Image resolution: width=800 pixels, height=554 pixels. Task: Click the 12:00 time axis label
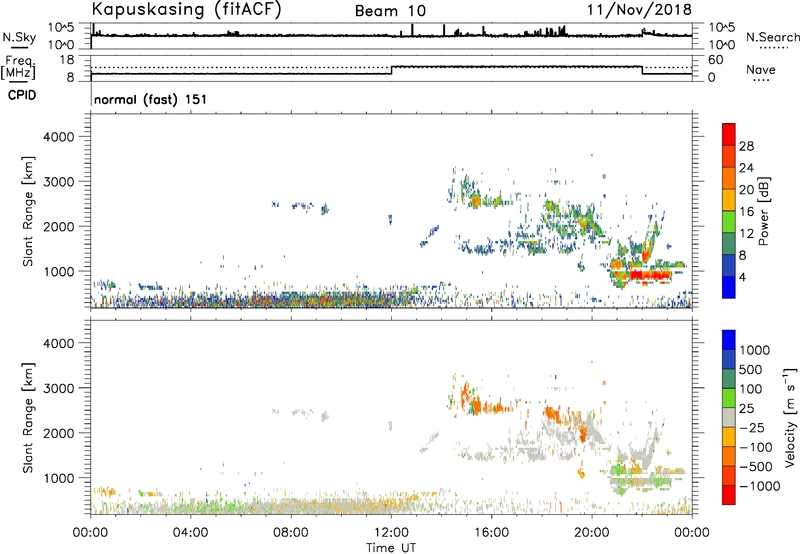(x=391, y=533)
